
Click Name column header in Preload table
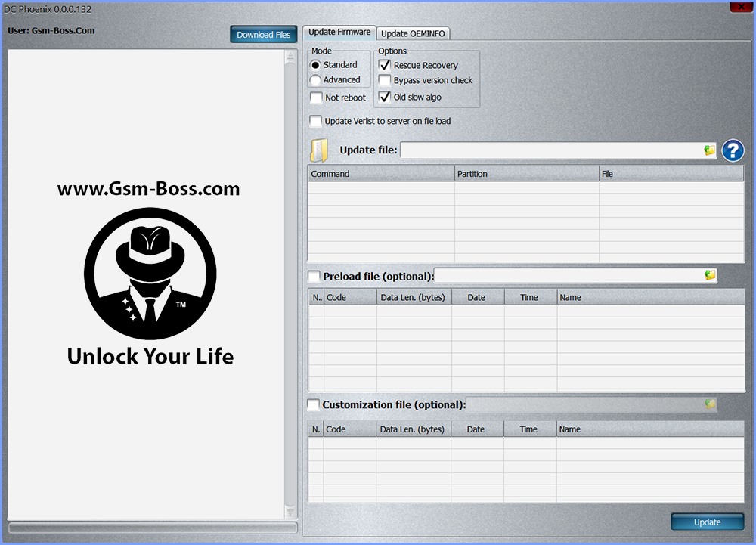[x=651, y=297]
